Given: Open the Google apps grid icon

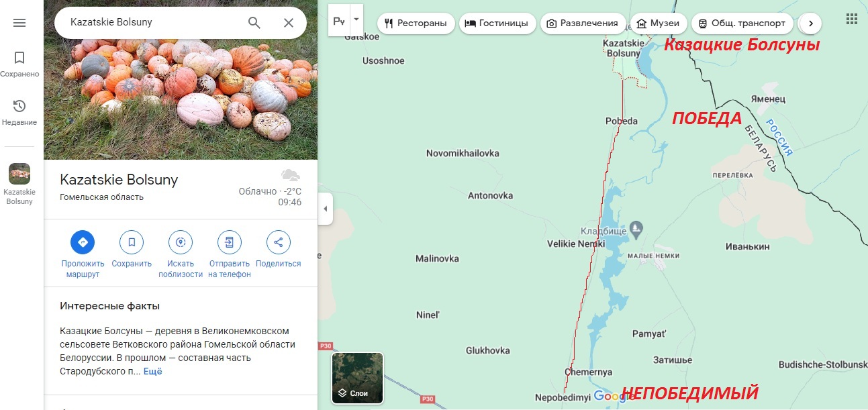Looking at the screenshot, I should coord(852,19).
